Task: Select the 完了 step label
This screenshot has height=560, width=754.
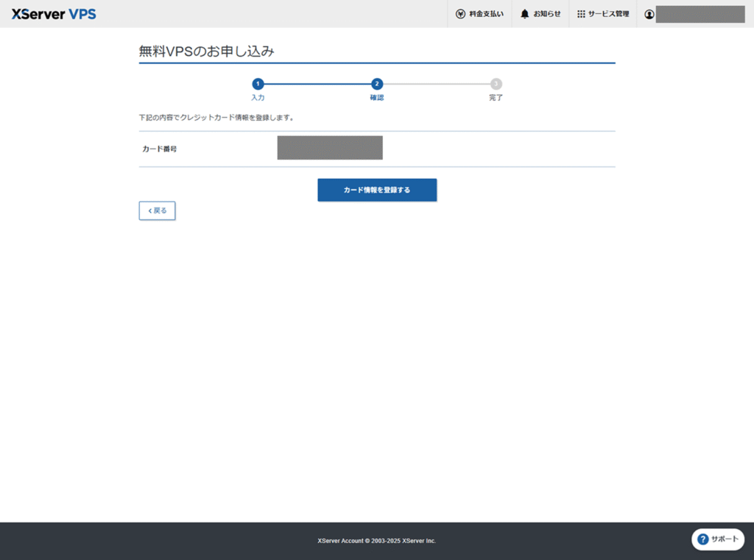Action: pyautogui.click(x=496, y=98)
